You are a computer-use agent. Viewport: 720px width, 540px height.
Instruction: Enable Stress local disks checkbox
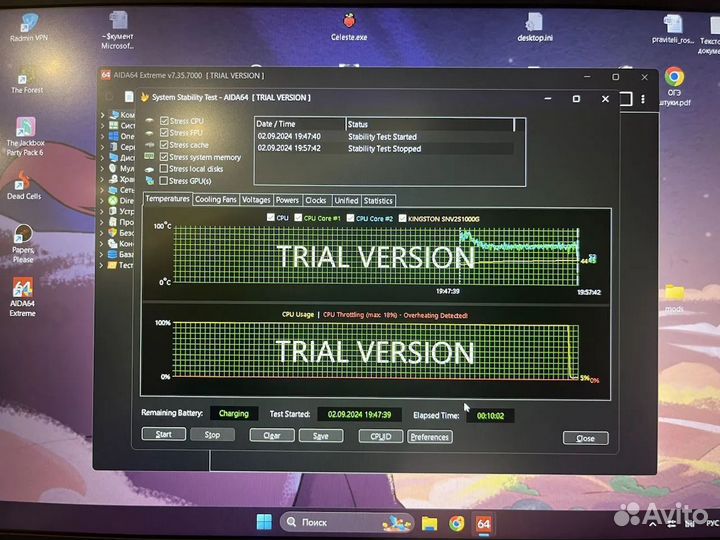point(163,169)
